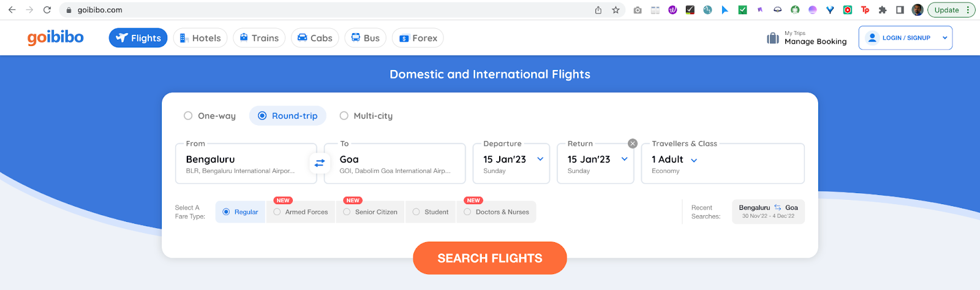The image size is (980, 290).
Task: Click the '15 Jan'23' Departure date text
Action: point(505,159)
